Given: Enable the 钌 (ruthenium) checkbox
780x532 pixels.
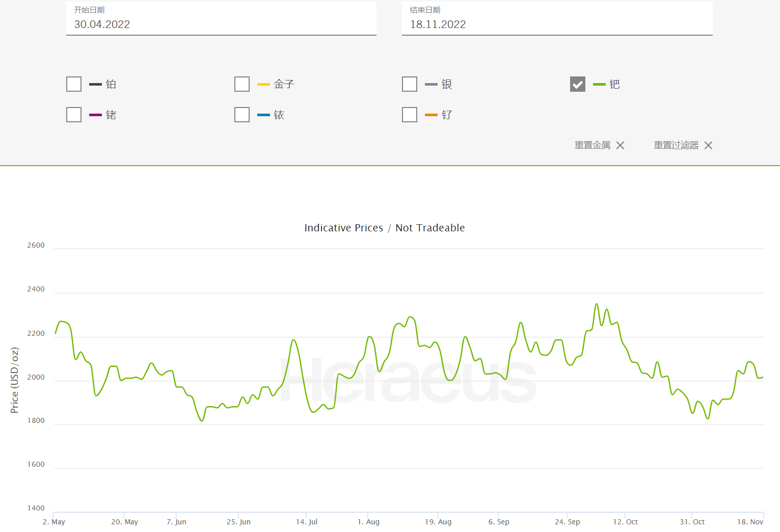Looking at the screenshot, I should [410, 115].
